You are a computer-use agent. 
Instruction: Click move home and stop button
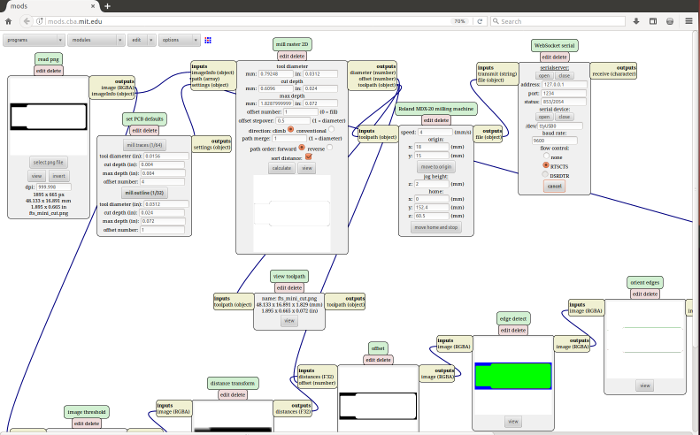436,227
